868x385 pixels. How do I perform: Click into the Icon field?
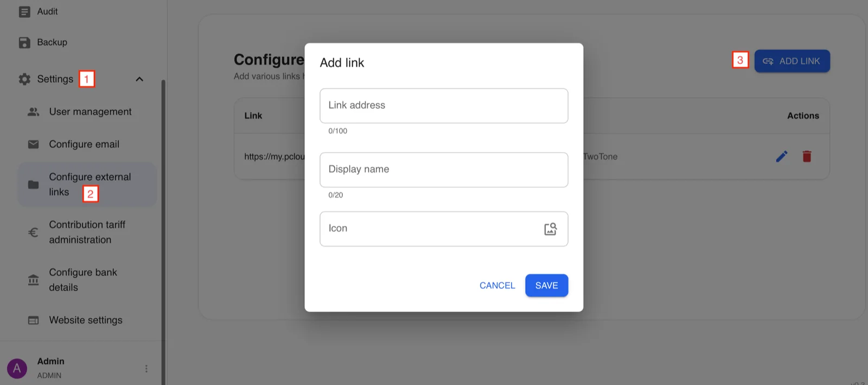444,229
